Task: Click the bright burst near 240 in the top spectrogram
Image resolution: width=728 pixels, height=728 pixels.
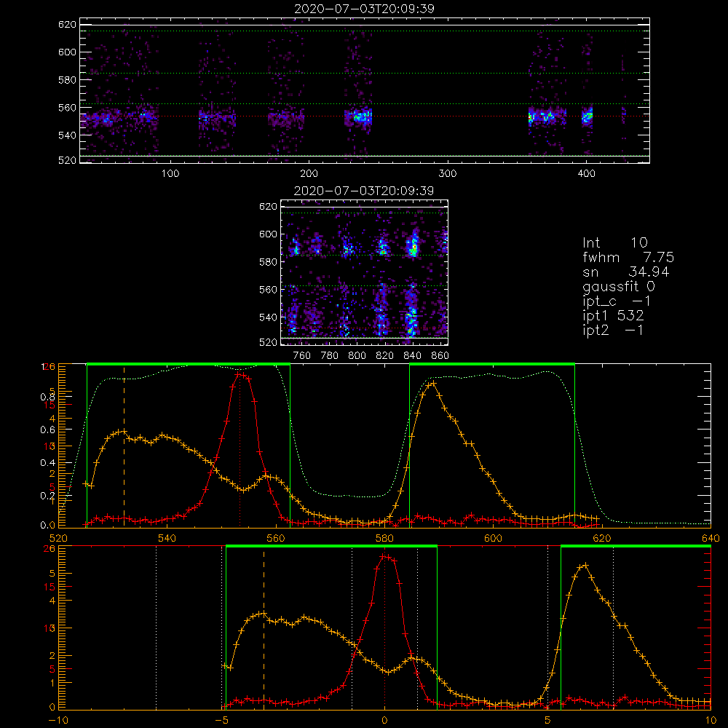Action: click(361, 116)
